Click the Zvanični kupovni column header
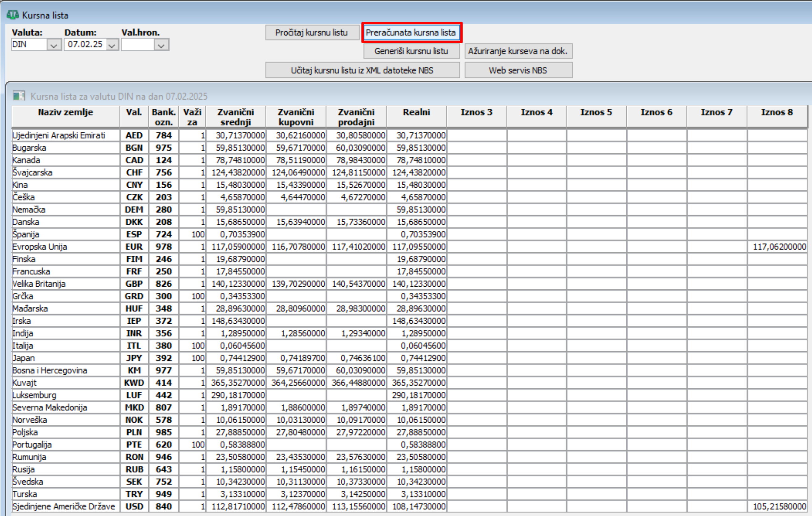Image resolution: width=812 pixels, height=516 pixels. pos(296,117)
